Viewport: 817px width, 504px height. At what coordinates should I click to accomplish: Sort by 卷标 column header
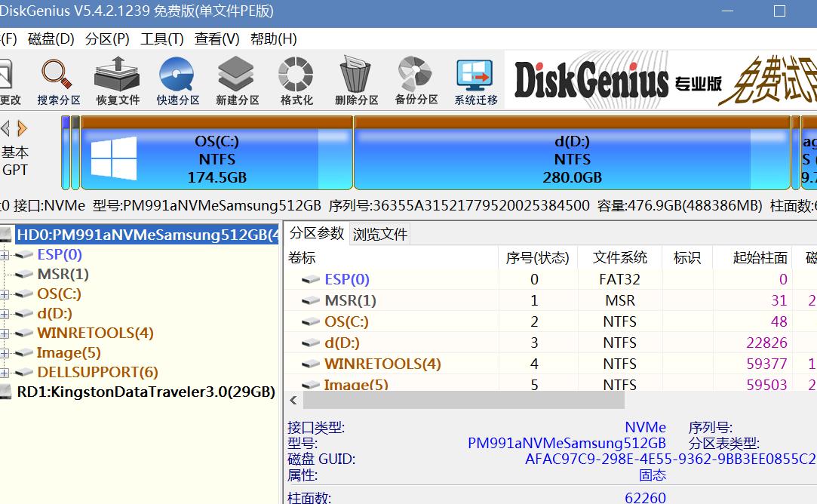[392, 257]
